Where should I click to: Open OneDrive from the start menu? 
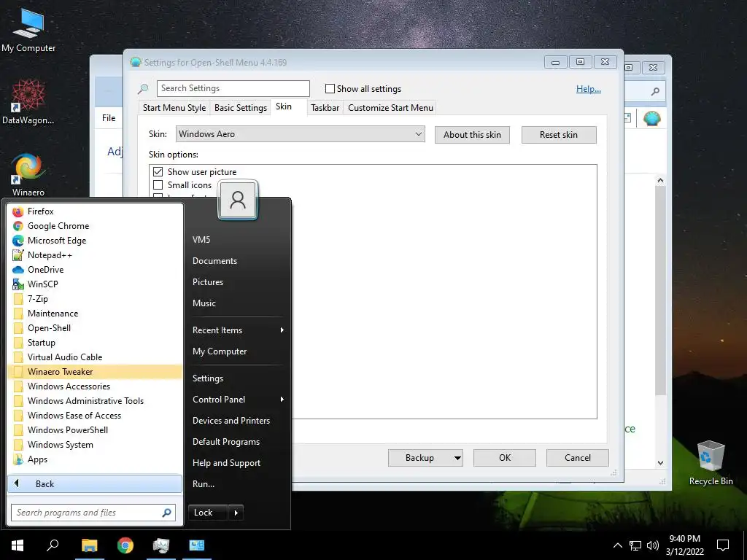pos(96,270)
